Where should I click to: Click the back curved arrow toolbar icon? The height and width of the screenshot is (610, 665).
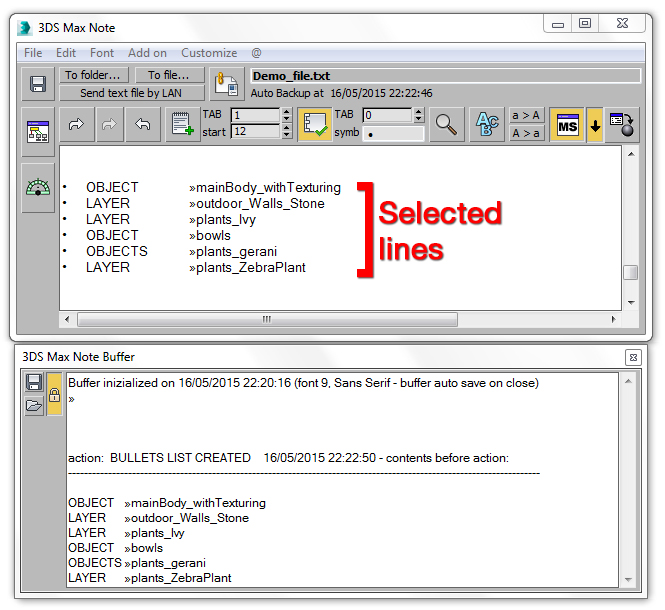142,124
